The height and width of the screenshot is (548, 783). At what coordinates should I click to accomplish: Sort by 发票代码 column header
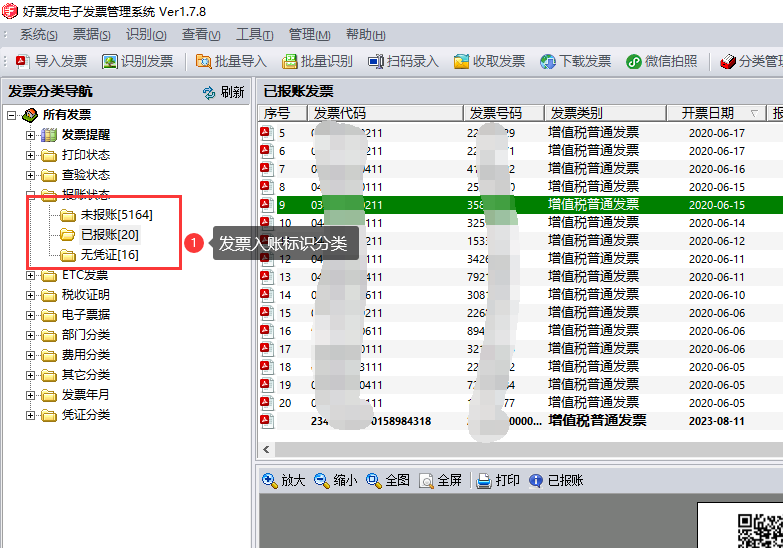[385, 113]
